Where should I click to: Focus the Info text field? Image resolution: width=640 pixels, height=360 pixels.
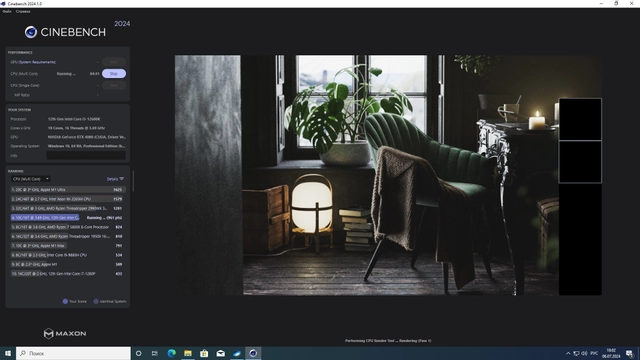pyautogui.click(x=86, y=156)
